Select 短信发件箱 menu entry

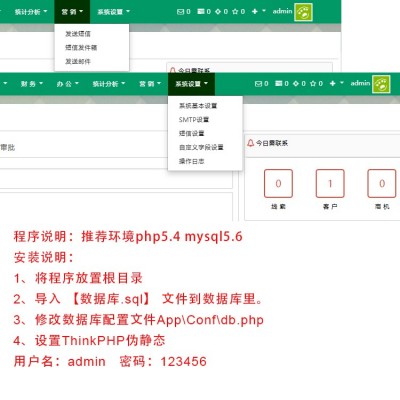(x=81, y=48)
